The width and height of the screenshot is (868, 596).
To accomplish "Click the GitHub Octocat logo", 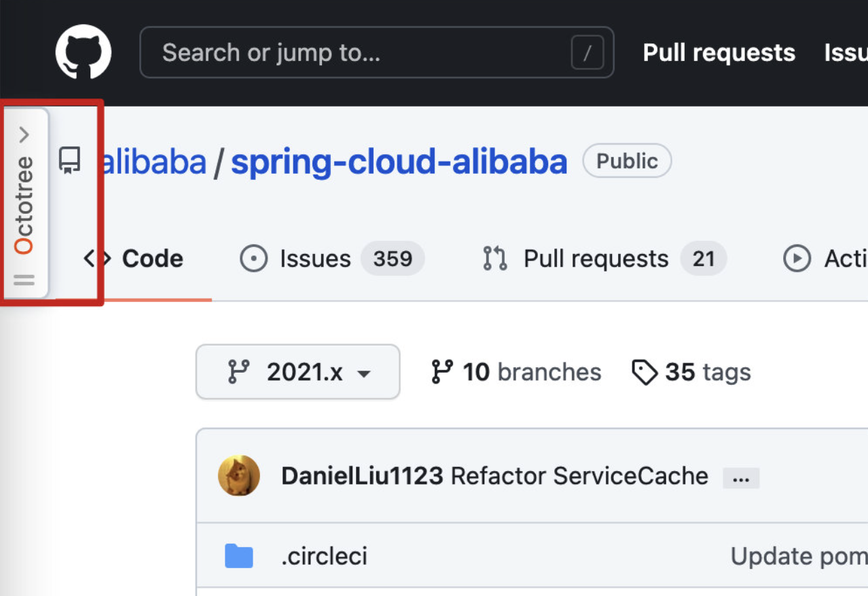I will (83, 52).
